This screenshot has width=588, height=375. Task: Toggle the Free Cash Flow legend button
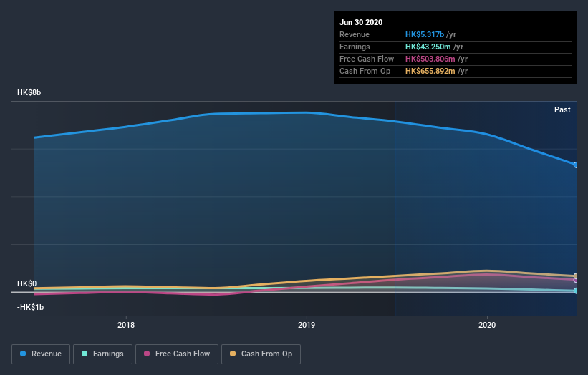tap(177, 354)
